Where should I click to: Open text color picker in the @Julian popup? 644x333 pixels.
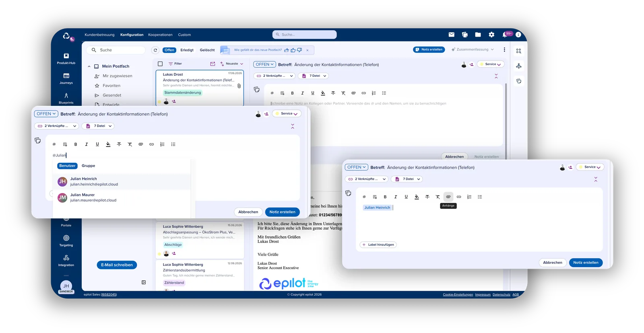108,144
